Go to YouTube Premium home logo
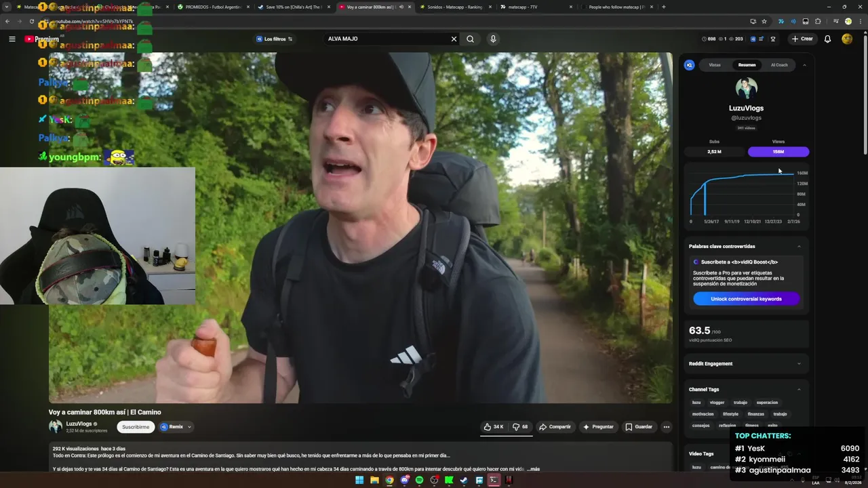868x488 pixels. point(41,39)
